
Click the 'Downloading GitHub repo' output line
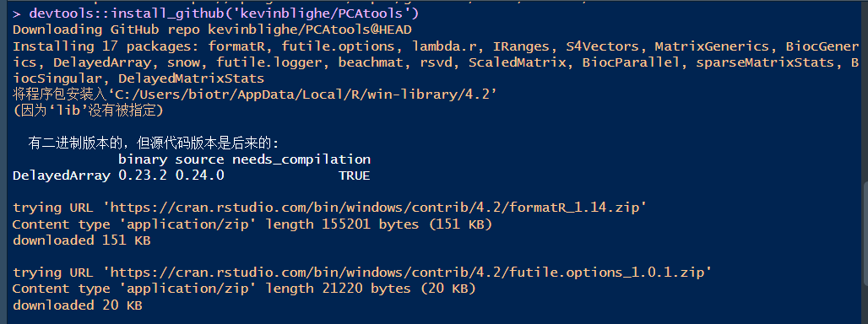tap(212, 30)
